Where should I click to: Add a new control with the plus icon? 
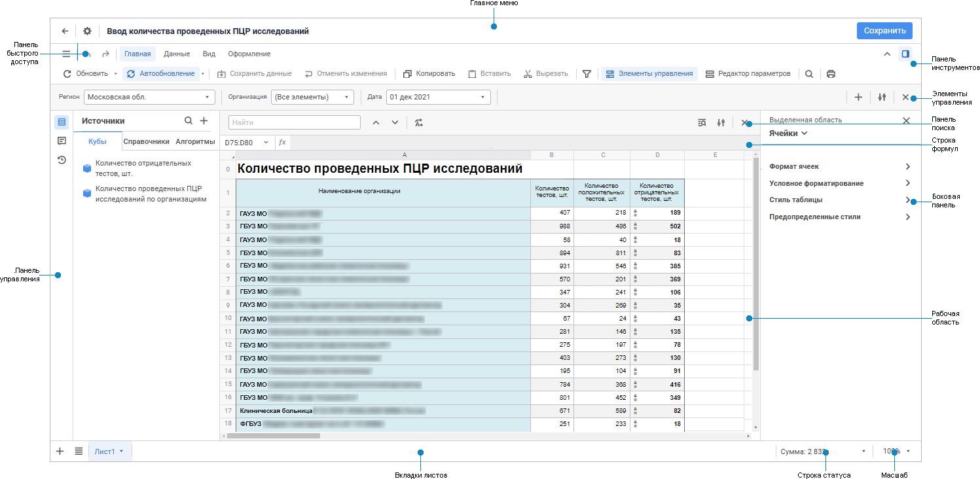pos(858,97)
